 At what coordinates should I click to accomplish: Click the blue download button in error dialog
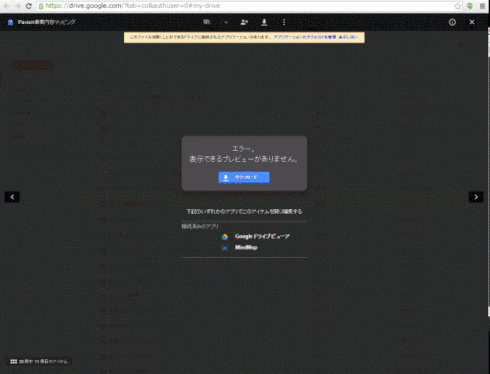coord(244,177)
